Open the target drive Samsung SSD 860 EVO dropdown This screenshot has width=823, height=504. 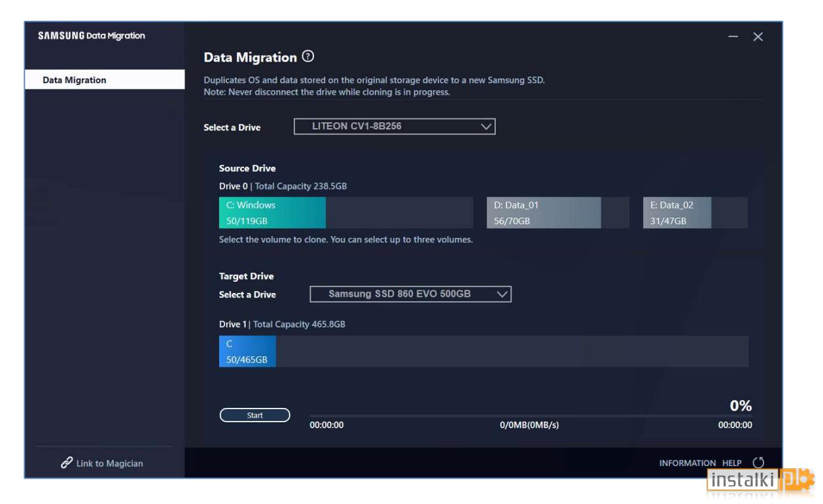tap(410, 294)
